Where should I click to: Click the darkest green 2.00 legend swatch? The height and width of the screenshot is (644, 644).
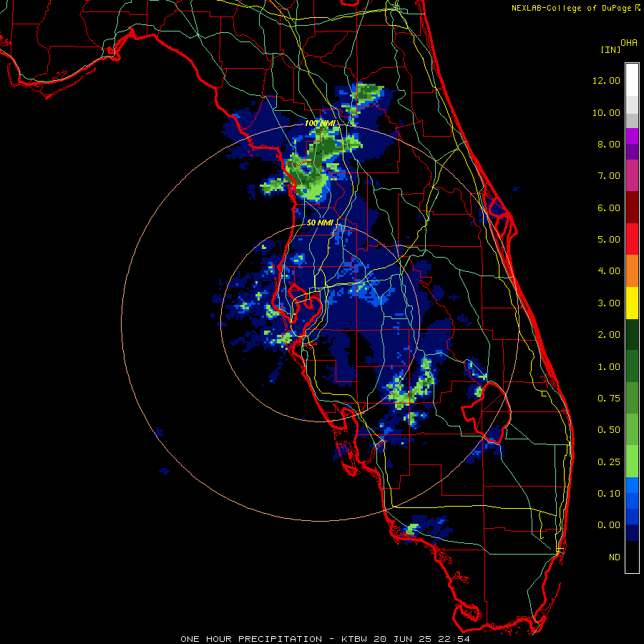pos(632,334)
